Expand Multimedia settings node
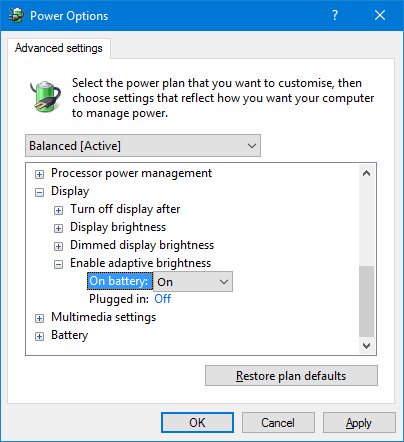Viewport: 404px width, 442px height. pyautogui.click(x=39, y=318)
